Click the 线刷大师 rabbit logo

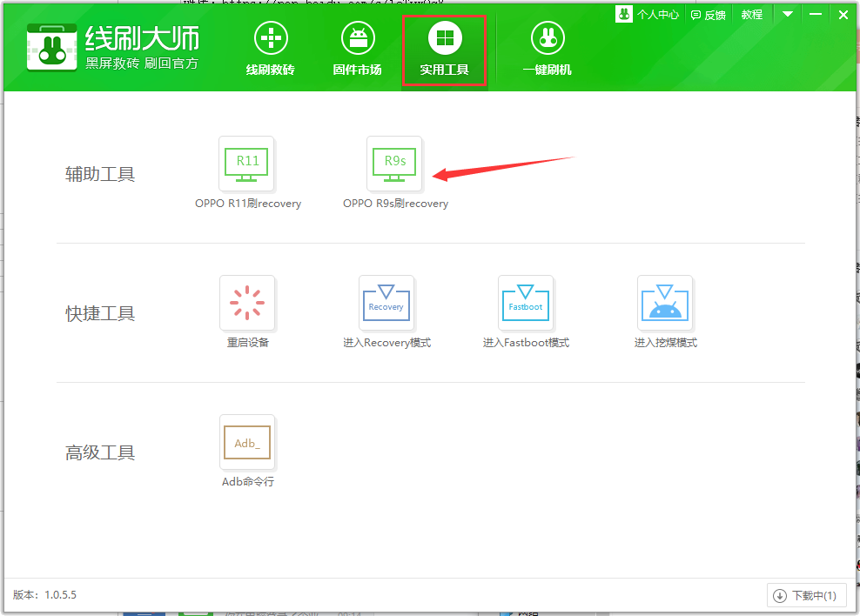pyautogui.click(x=51, y=47)
